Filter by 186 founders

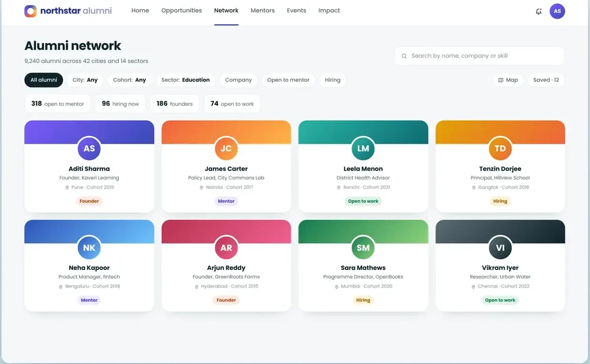(175, 104)
